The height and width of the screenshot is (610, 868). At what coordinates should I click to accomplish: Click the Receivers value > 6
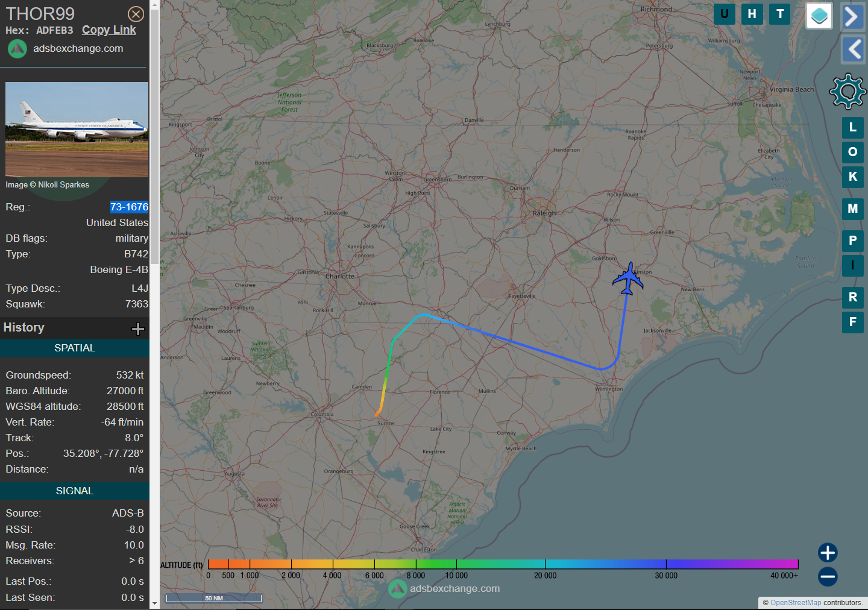136,561
